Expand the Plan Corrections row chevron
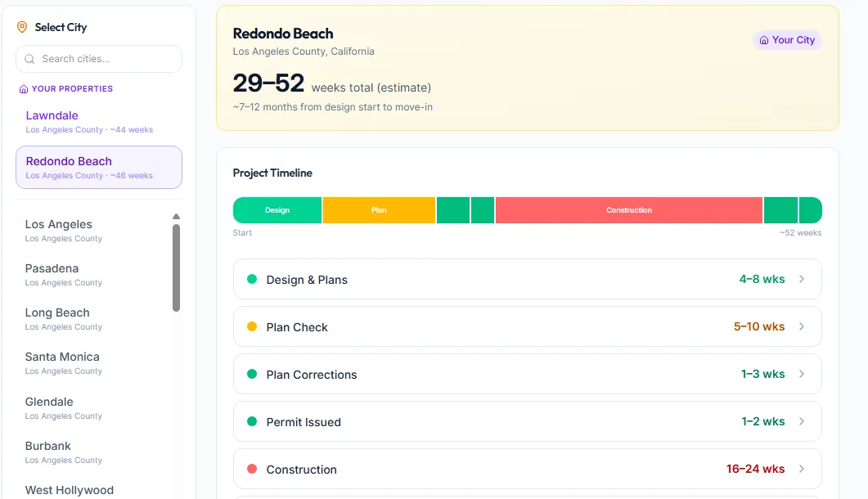This screenshot has height=499, width=868. point(802,374)
